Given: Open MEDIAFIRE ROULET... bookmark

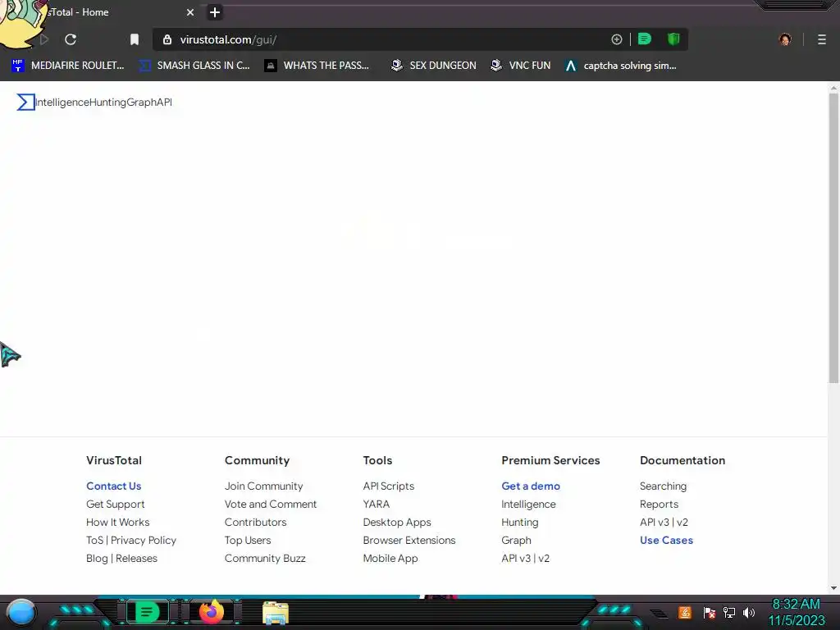Looking at the screenshot, I should click(x=68, y=66).
